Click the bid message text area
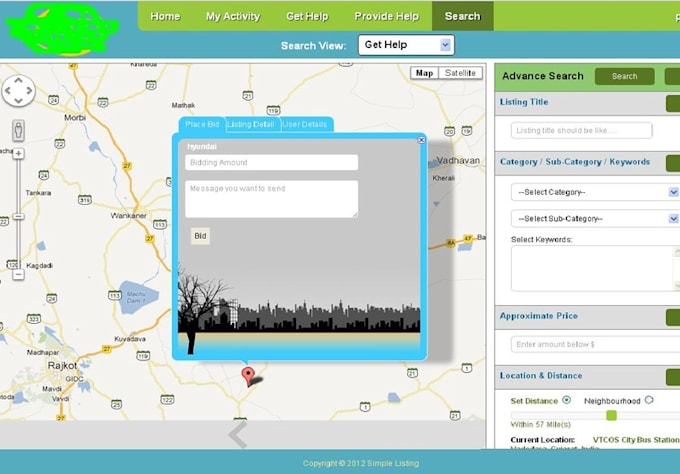 [271, 199]
